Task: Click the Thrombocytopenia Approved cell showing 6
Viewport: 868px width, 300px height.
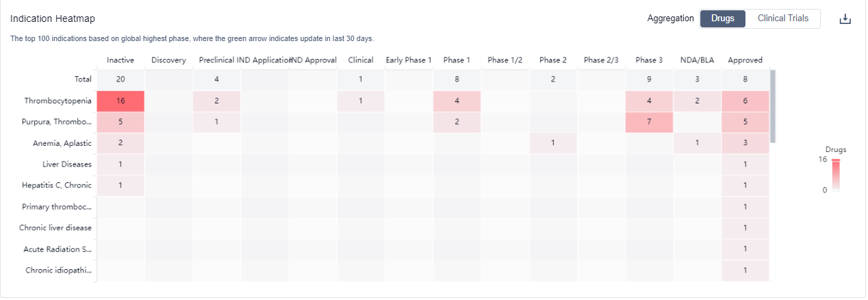Action: pyautogui.click(x=745, y=101)
